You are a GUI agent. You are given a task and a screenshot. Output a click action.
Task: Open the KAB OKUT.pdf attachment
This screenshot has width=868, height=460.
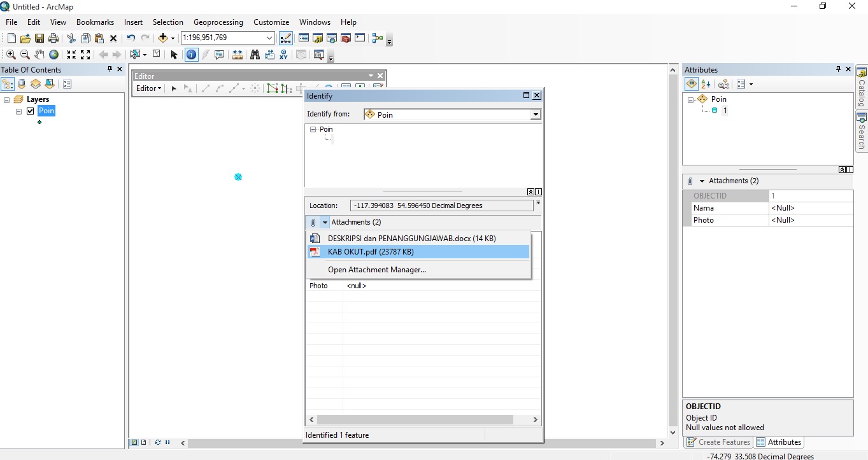[x=372, y=252]
